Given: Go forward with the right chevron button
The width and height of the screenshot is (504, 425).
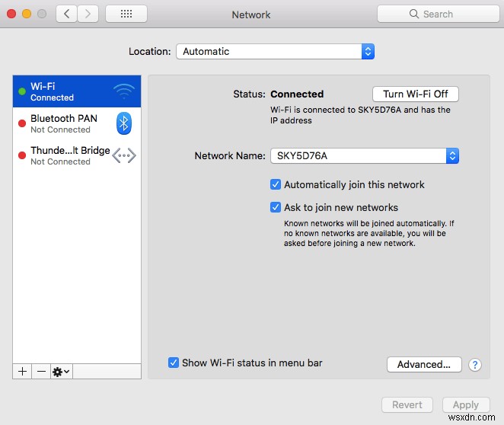Looking at the screenshot, I should (88, 14).
